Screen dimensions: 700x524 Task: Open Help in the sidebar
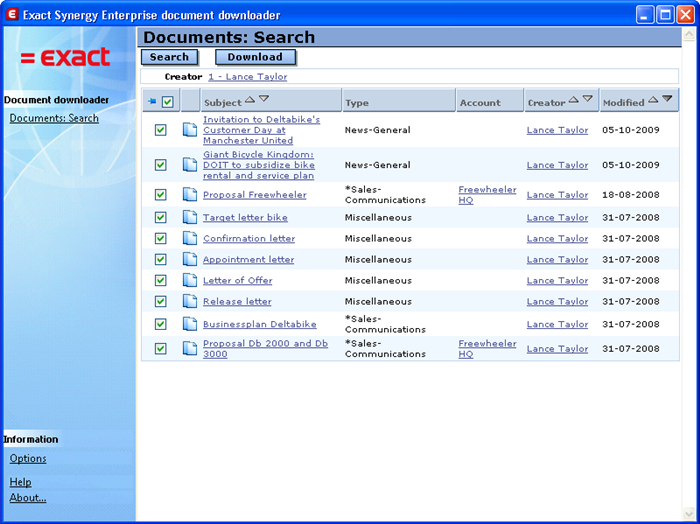21,482
